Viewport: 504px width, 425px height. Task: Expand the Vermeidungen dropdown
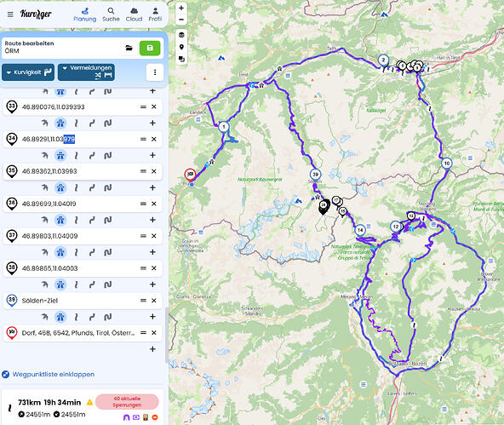[86, 72]
